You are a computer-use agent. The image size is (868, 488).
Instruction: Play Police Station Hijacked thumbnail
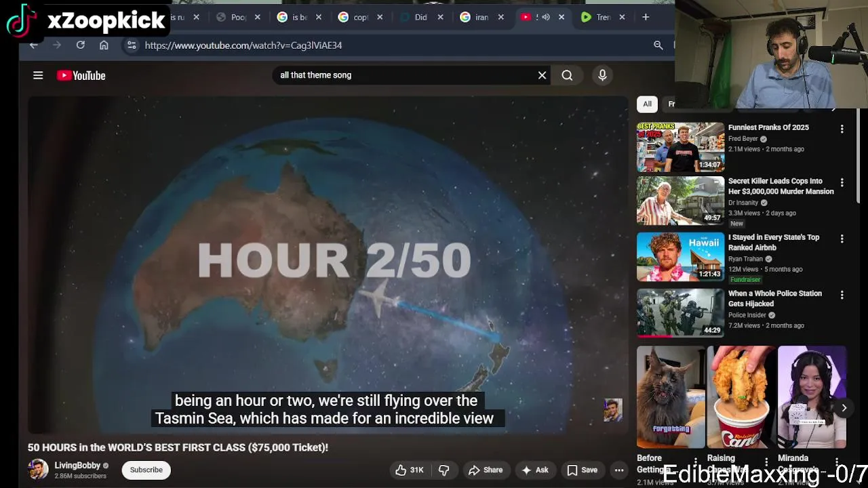pyautogui.click(x=680, y=313)
